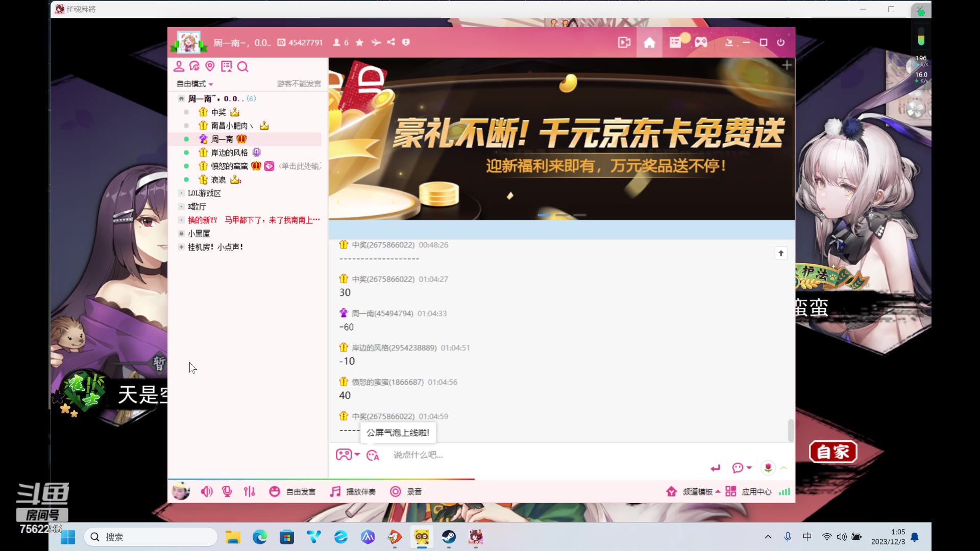Toggle the microphone on or off
Image resolution: width=980 pixels, height=551 pixels.
[x=227, y=491]
